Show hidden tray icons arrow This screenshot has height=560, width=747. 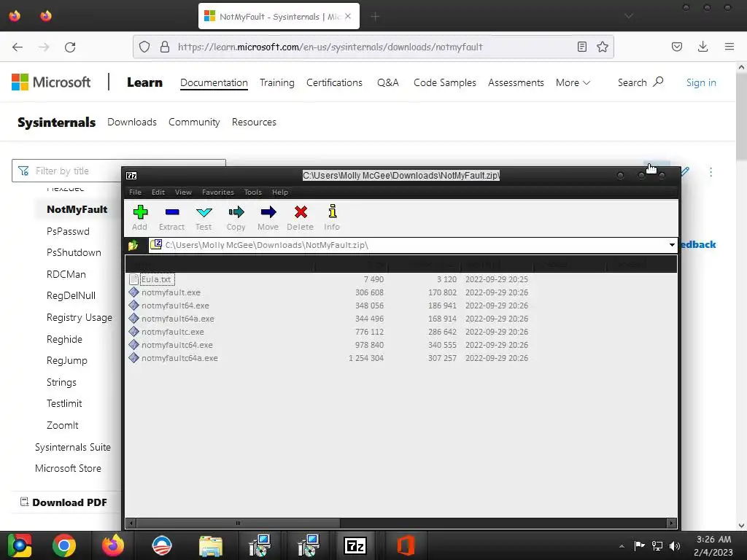[x=622, y=546]
